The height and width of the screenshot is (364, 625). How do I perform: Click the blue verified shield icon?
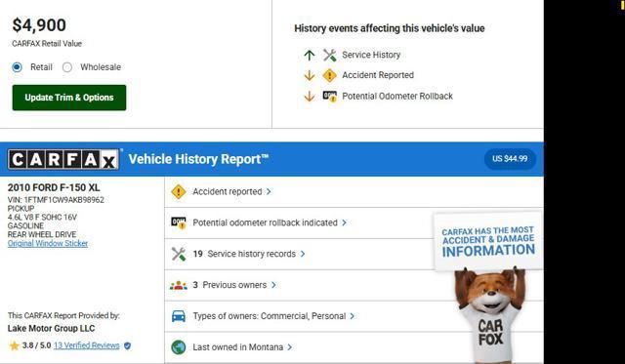pyautogui.click(x=127, y=345)
